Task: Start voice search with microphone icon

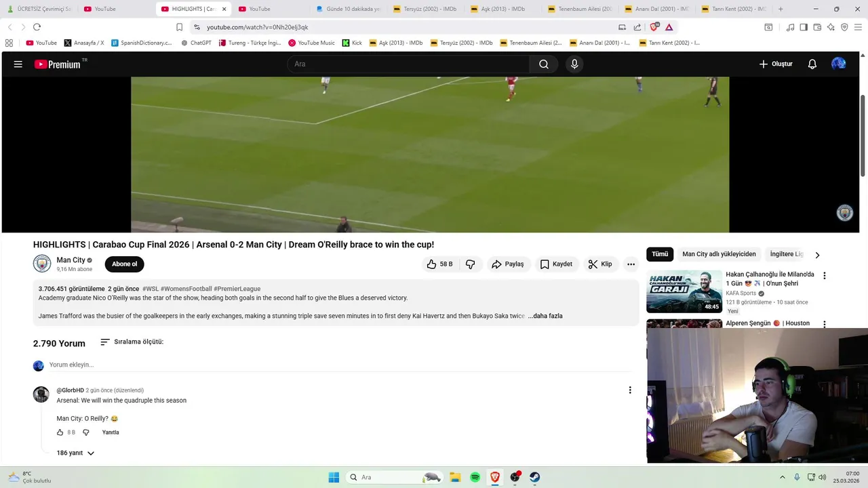Action: (x=574, y=64)
